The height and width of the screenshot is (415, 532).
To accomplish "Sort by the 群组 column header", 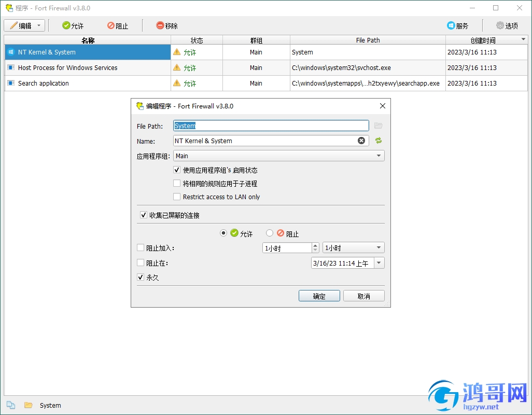I will (x=256, y=40).
